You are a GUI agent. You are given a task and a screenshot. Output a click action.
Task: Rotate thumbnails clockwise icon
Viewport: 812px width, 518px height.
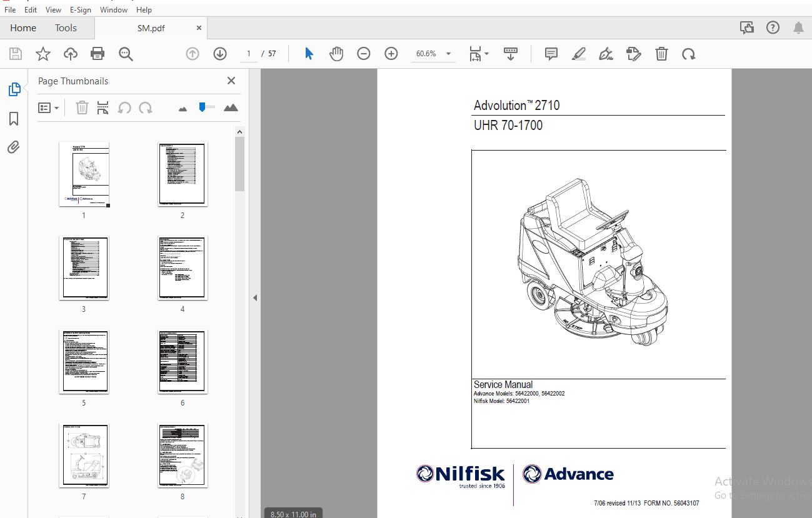pos(146,107)
